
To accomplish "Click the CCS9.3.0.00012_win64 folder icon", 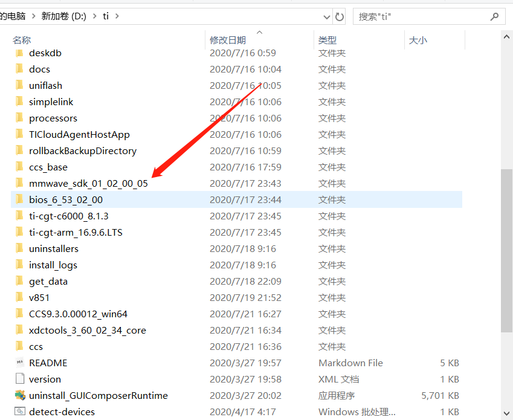I will click(19, 314).
